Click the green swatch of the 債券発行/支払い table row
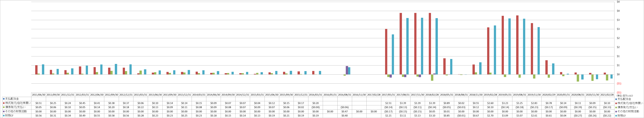This screenshot has width=644, height=118. point(4,107)
